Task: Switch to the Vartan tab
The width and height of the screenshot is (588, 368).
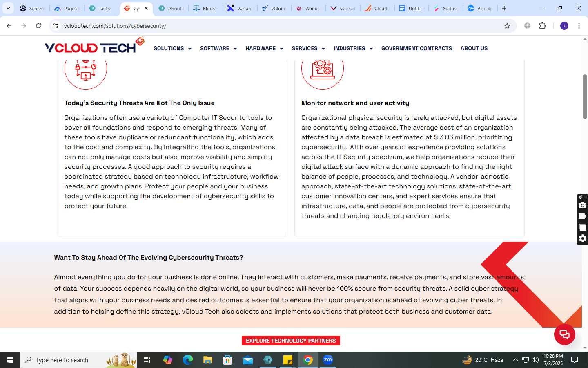Action: pos(240,8)
